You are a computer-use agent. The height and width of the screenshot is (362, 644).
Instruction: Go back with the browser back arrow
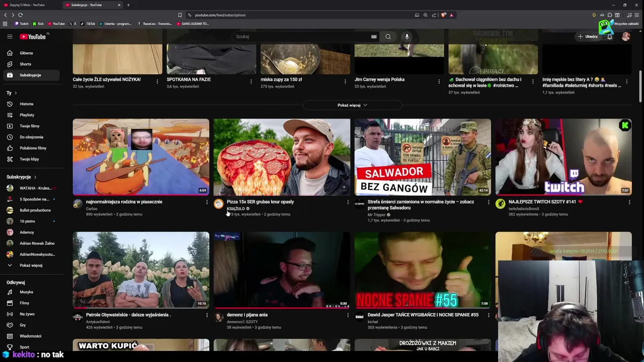coord(5,15)
